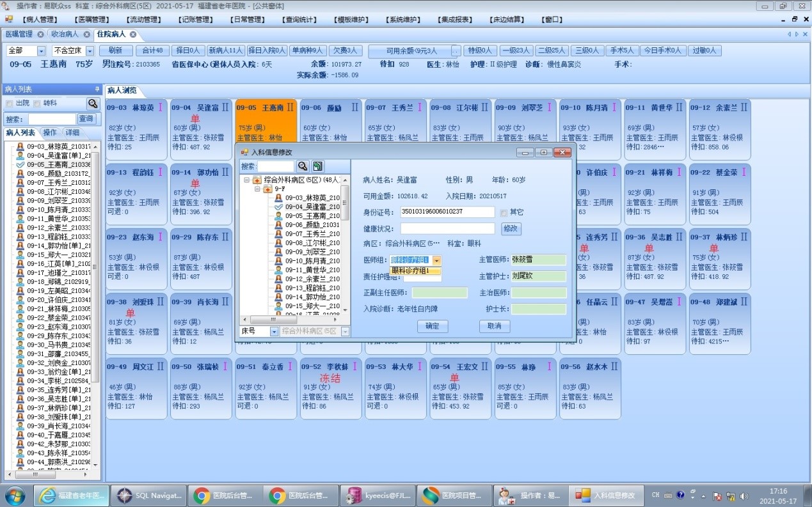Open the 床号 dropdown in dialog

[x=274, y=331]
